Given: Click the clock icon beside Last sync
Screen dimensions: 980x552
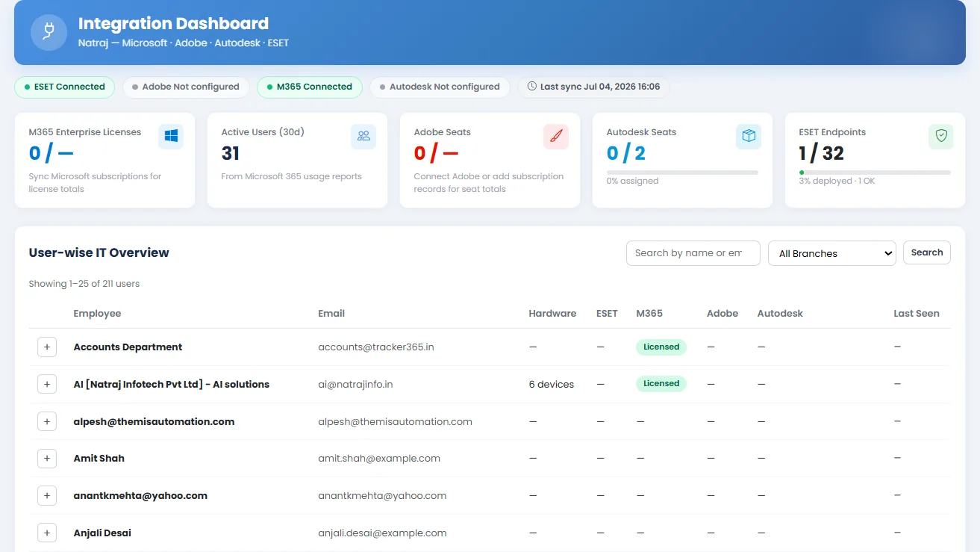Looking at the screenshot, I should coord(532,87).
